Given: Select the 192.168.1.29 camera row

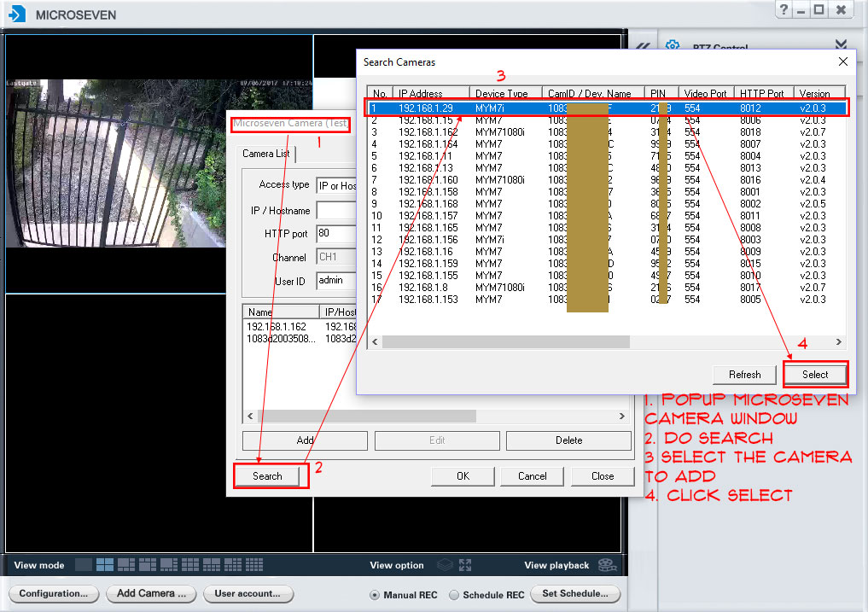Looking at the screenshot, I should tap(607, 108).
